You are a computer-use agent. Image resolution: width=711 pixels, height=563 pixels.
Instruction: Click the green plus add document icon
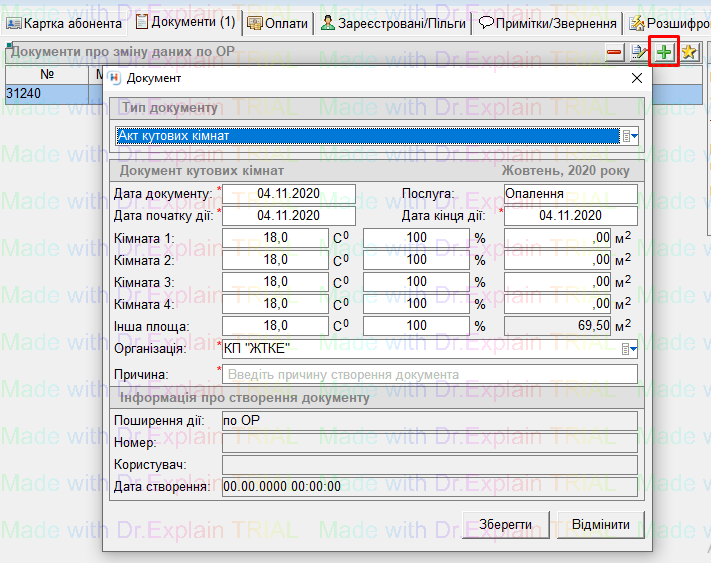pos(664,52)
